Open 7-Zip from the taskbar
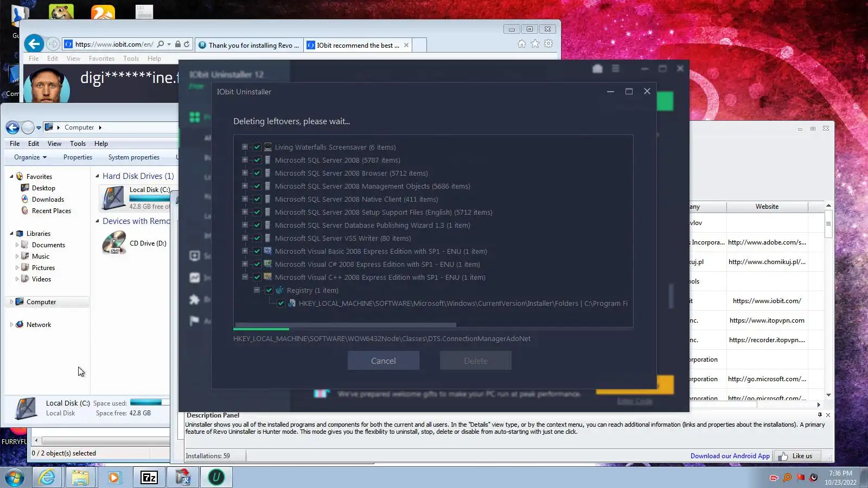Image resolution: width=868 pixels, height=488 pixels. 149,477
